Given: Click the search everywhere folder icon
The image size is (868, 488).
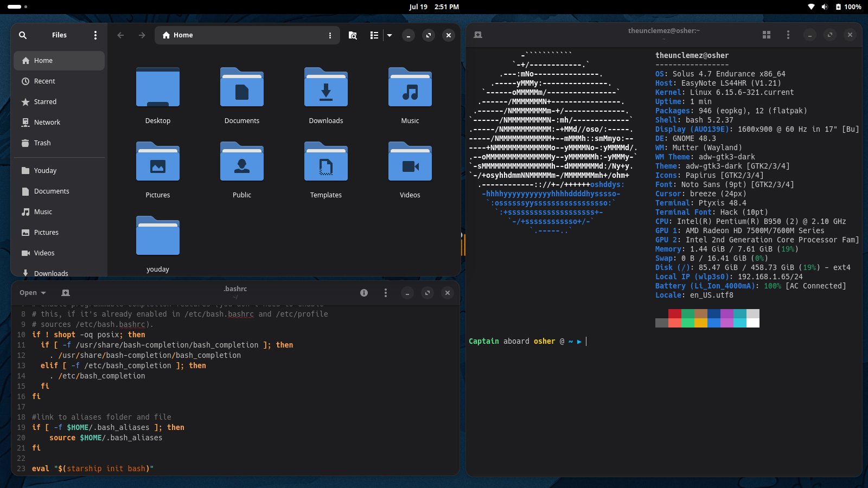Looking at the screenshot, I should click(353, 35).
